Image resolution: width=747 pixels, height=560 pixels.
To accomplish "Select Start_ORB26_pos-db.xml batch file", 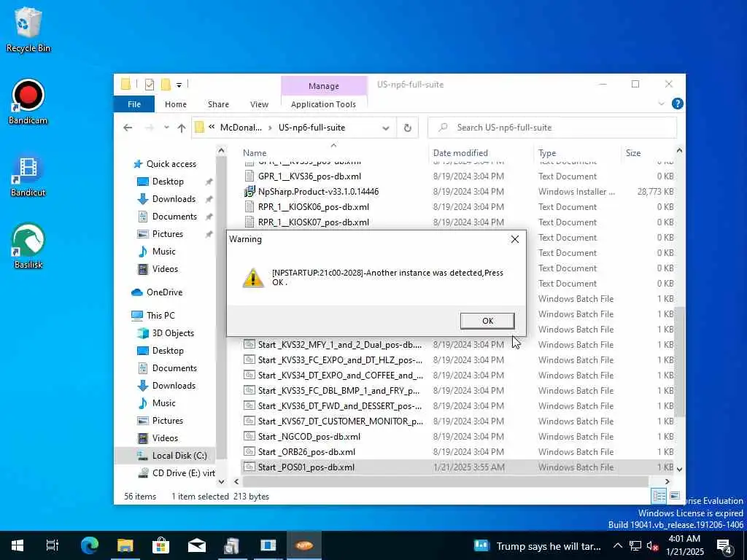I will pos(306,452).
